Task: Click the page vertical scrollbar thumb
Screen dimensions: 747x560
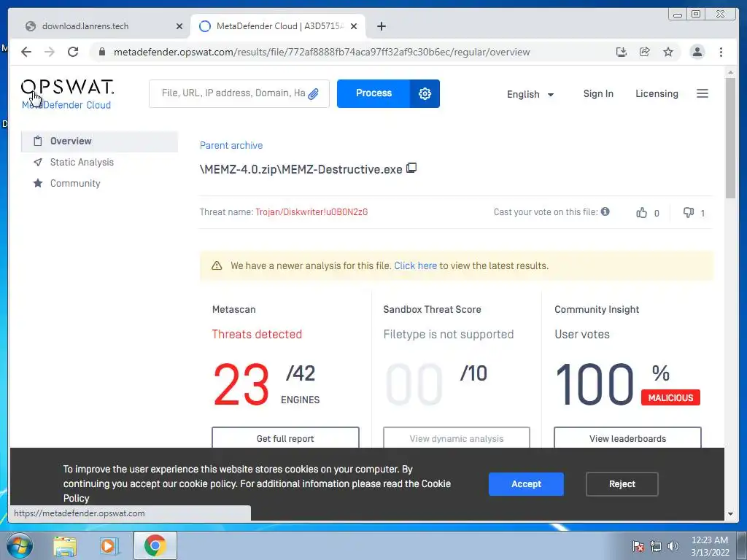Action: tap(729, 138)
